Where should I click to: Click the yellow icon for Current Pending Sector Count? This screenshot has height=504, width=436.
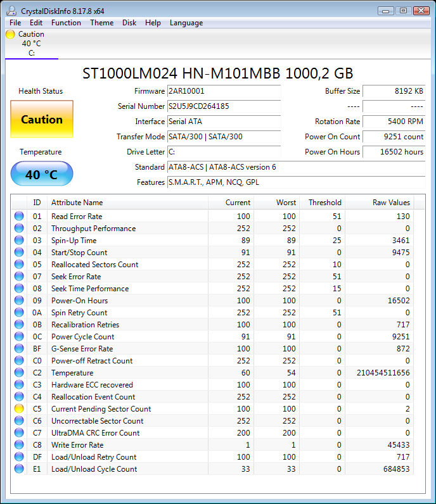(x=19, y=408)
